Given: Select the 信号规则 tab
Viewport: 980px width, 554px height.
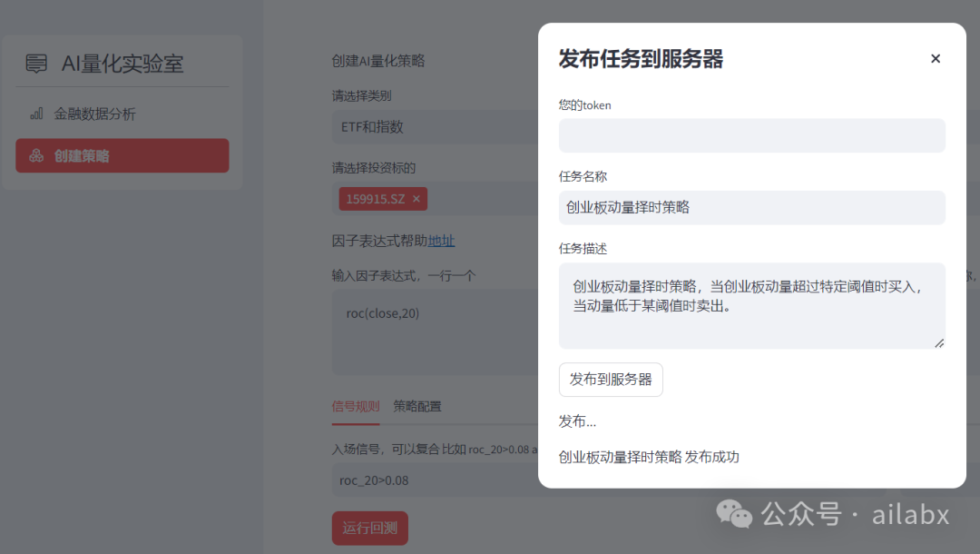Looking at the screenshot, I should 355,406.
